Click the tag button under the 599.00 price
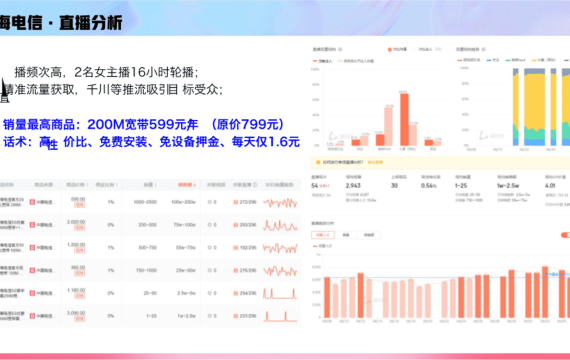This screenshot has width=570, height=360. [x=79, y=205]
